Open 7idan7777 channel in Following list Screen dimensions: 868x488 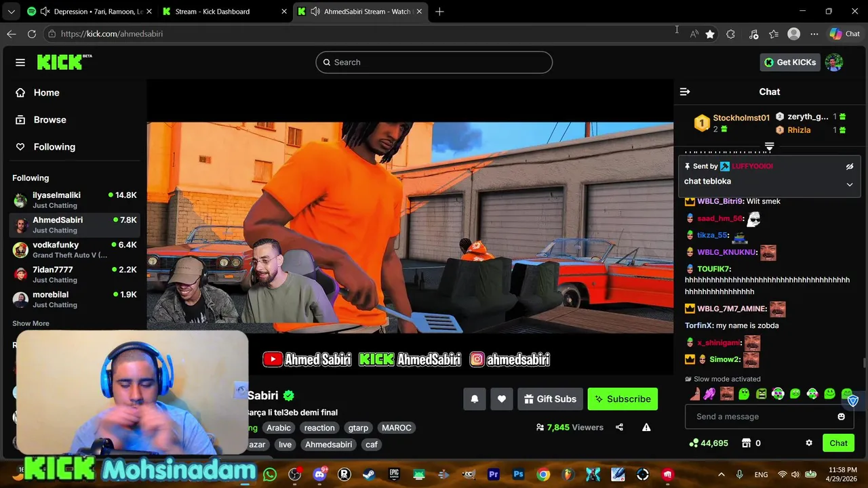[75, 274]
